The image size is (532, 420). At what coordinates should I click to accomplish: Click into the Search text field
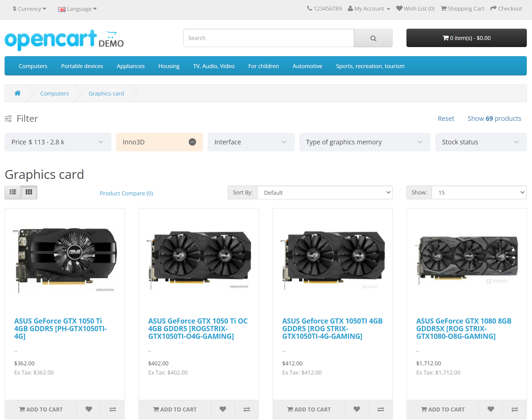(268, 38)
